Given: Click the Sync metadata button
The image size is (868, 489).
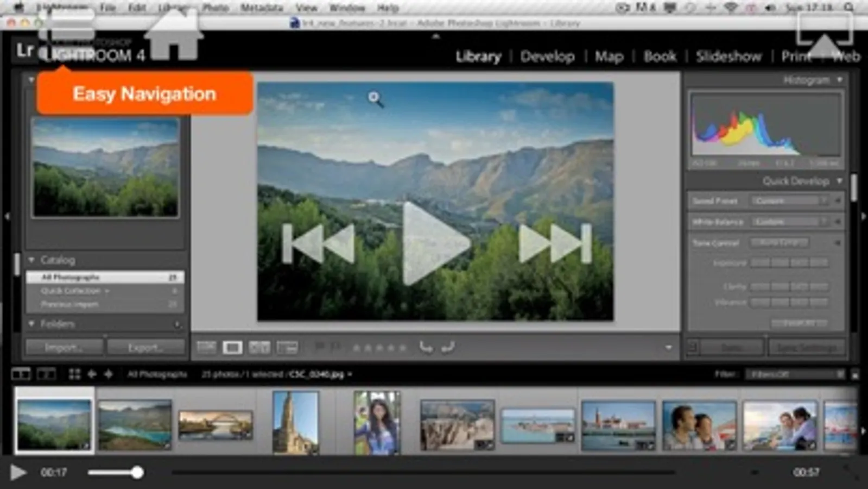Looking at the screenshot, I should pyautogui.click(x=732, y=347).
